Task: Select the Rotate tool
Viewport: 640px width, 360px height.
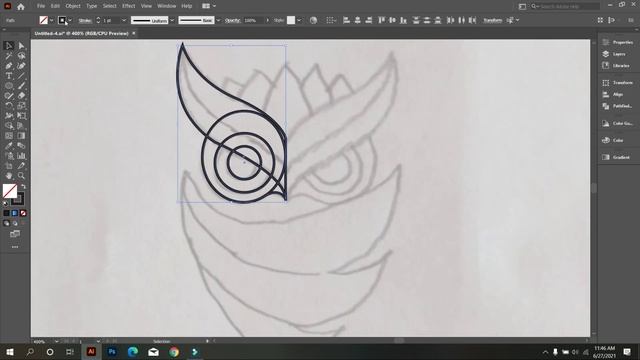Action: [9, 106]
